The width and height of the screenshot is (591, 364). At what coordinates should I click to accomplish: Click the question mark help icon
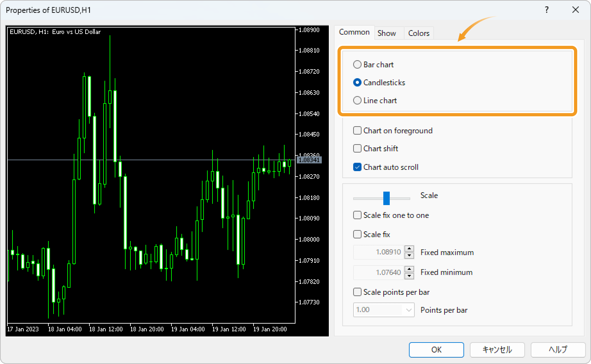547,10
